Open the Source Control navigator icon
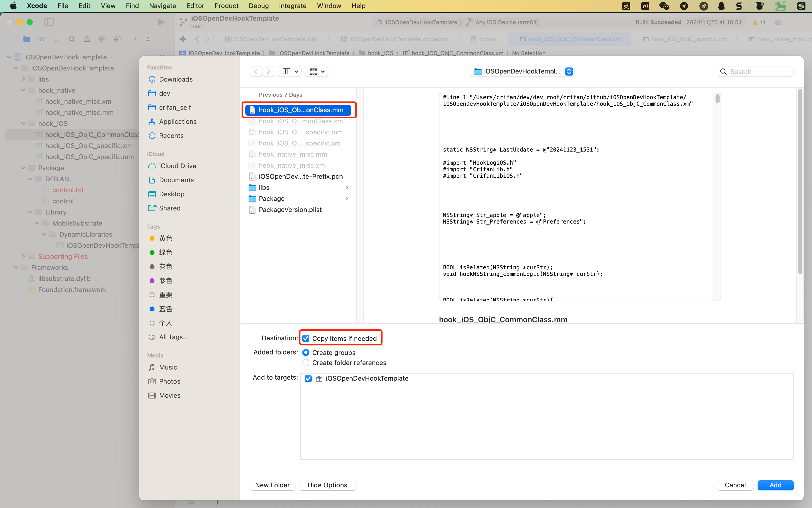This screenshot has width=812, height=508. click(x=42, y=39)
